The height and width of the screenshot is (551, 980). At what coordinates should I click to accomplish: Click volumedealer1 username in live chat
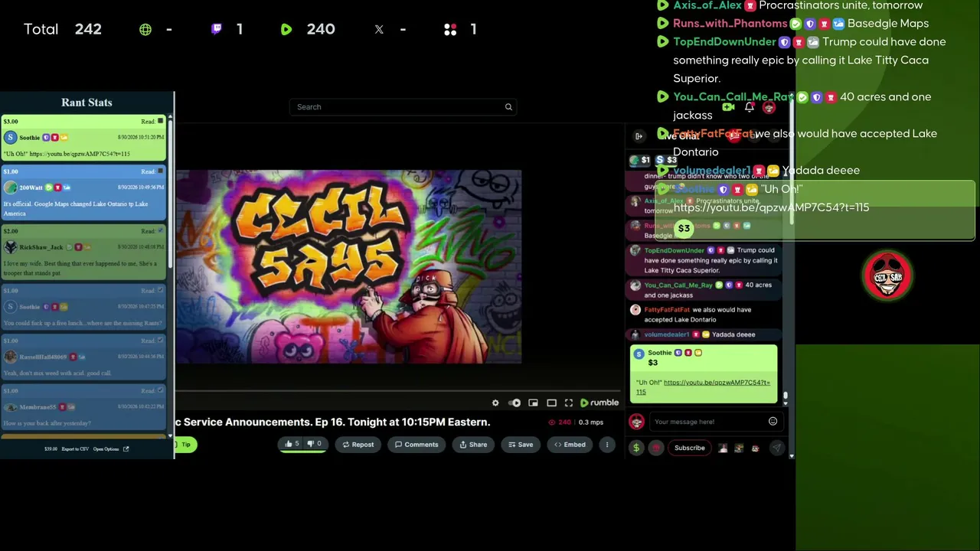tap(667, 334)
